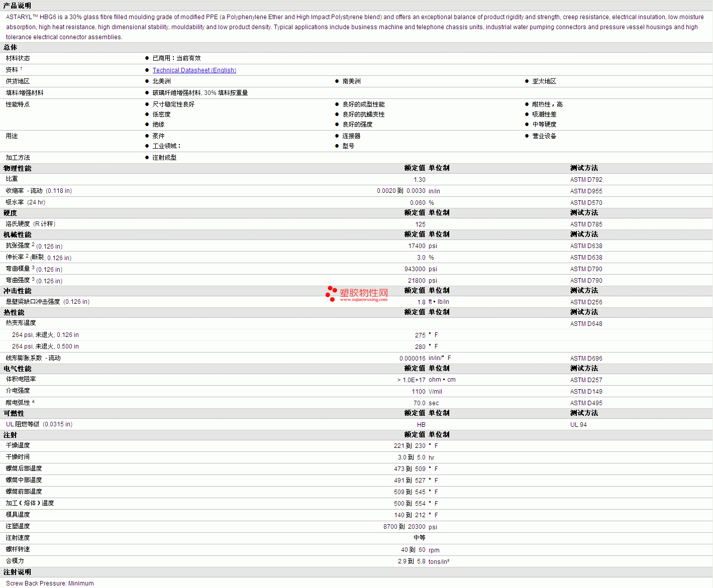The height and width of the screenshot is (588, 713).
Task: Click the 物理性能 section header
Action: (x=17, y=168)
